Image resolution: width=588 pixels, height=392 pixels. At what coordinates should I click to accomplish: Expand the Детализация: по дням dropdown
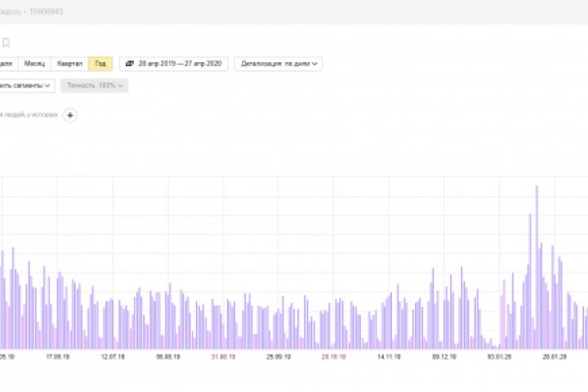[x=278, y=64]
